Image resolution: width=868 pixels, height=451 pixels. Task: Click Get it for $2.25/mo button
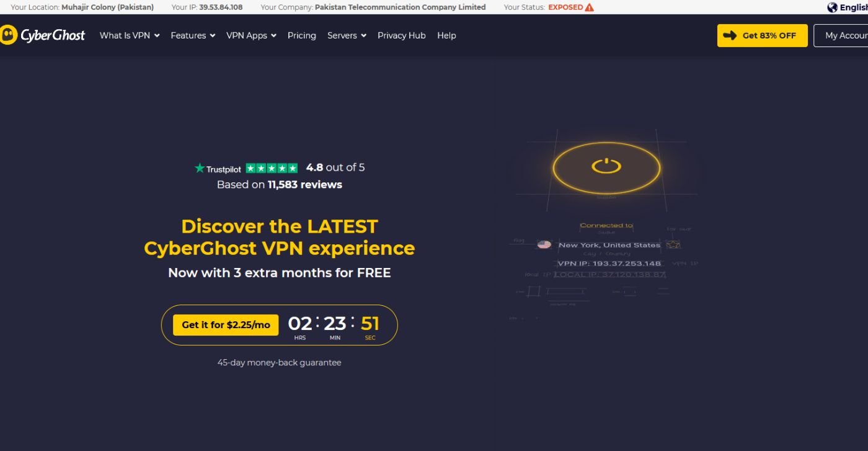pos(226,324)
